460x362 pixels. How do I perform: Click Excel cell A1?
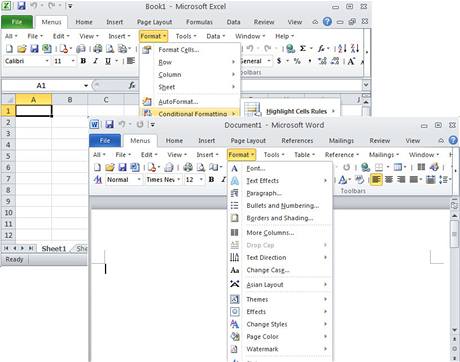[34, 111]
